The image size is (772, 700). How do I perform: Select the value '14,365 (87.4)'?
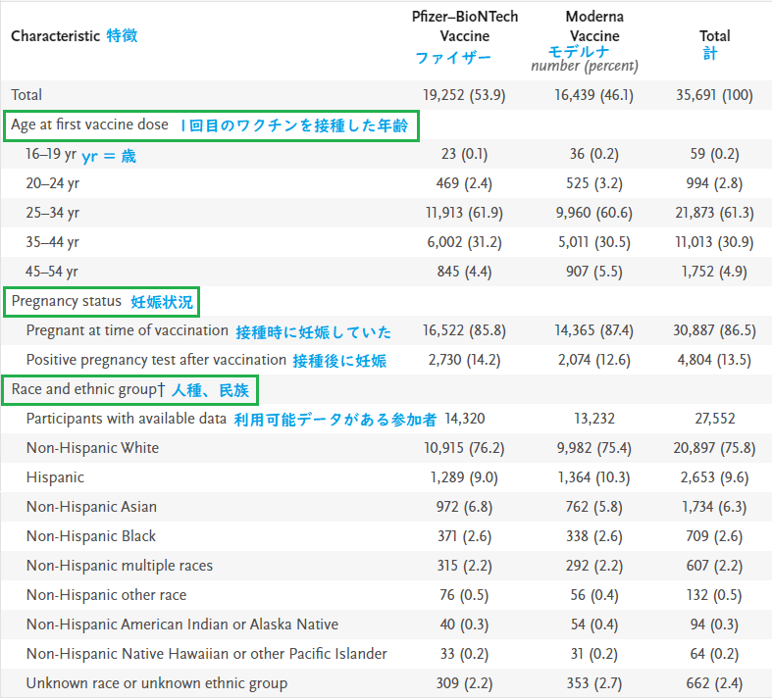(x=593, y=330)
